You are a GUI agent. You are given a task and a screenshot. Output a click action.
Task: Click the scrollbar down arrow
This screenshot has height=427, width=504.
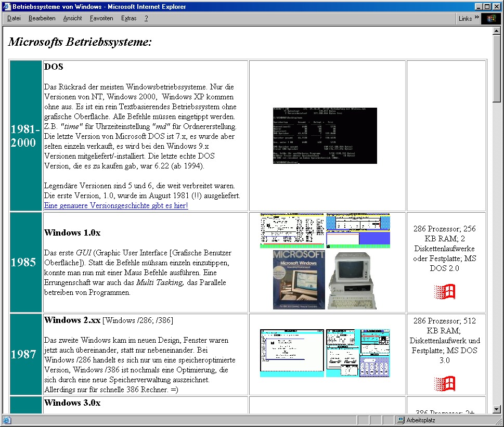pos(497,409)
